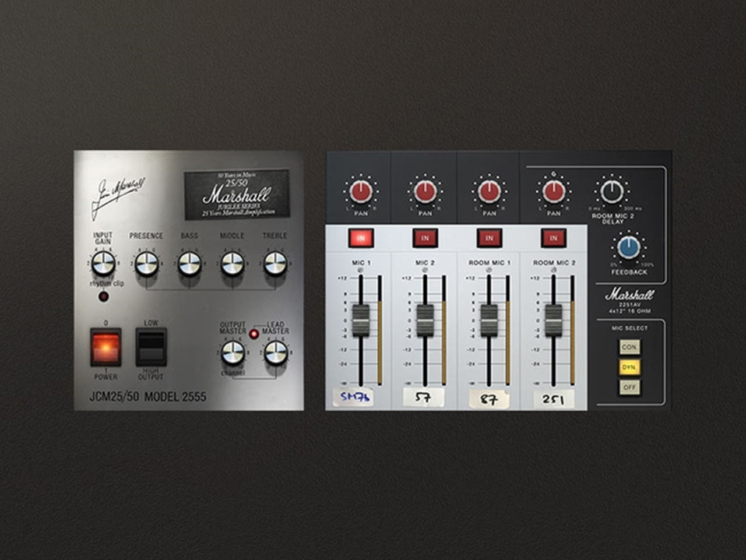Click the SM7b scribble strip label
Viewport: 746px width, 560px height.
356,397
